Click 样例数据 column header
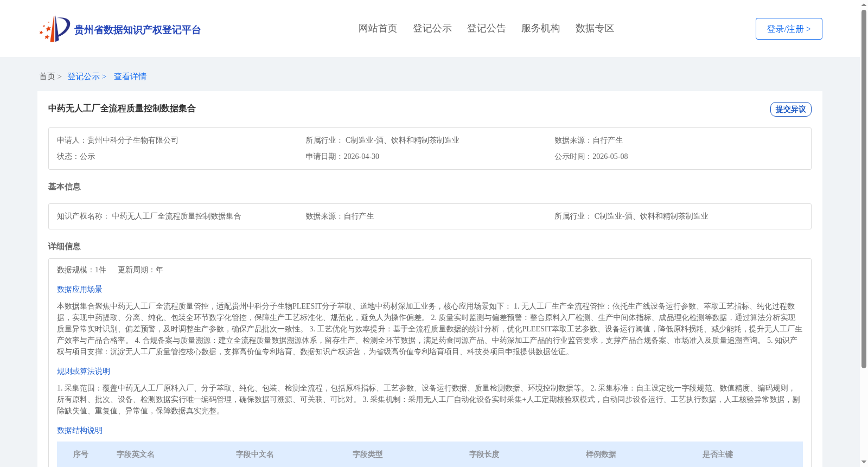Screen dimensions: 868x467 click(x=601, y=455)
